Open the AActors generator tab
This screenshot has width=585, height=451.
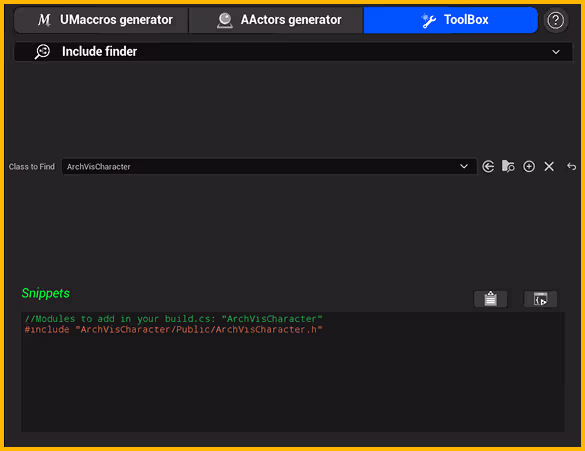275,20
